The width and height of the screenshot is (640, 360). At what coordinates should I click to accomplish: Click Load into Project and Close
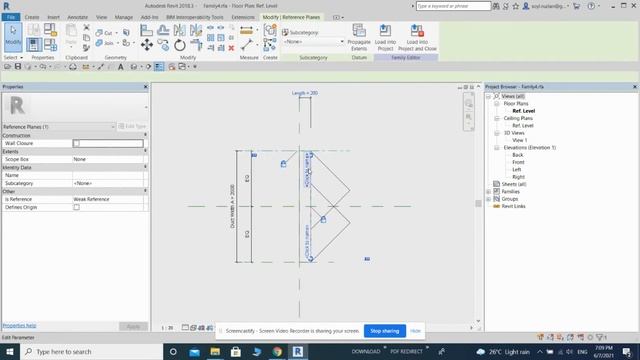417,37
